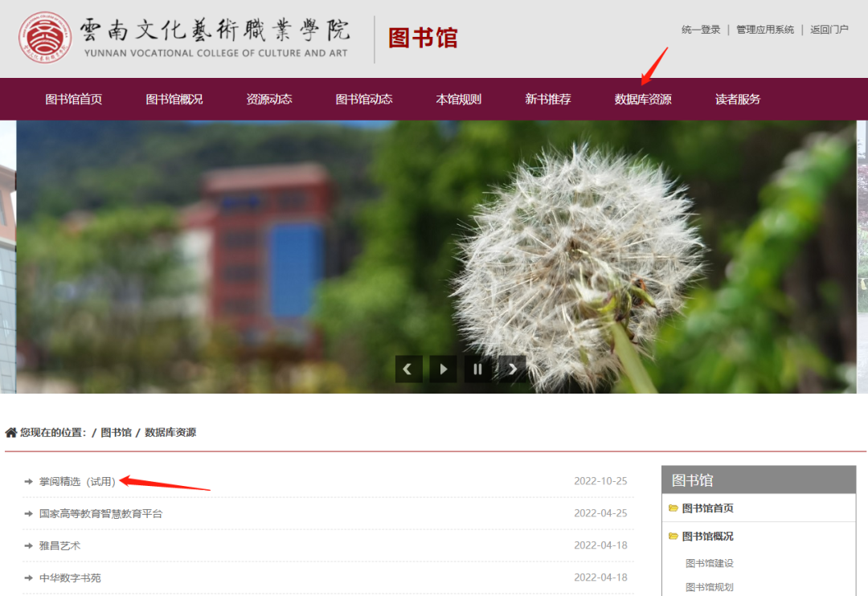Open 本馆规则 from the navigation bar
This screenshot has height=596, width=868.
coord(459,100)
